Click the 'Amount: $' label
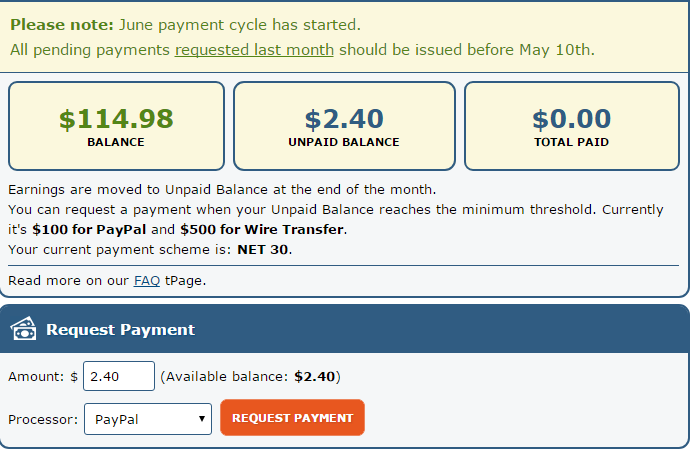The width and height of the screenshot is (696, 454). click(43, 377)
